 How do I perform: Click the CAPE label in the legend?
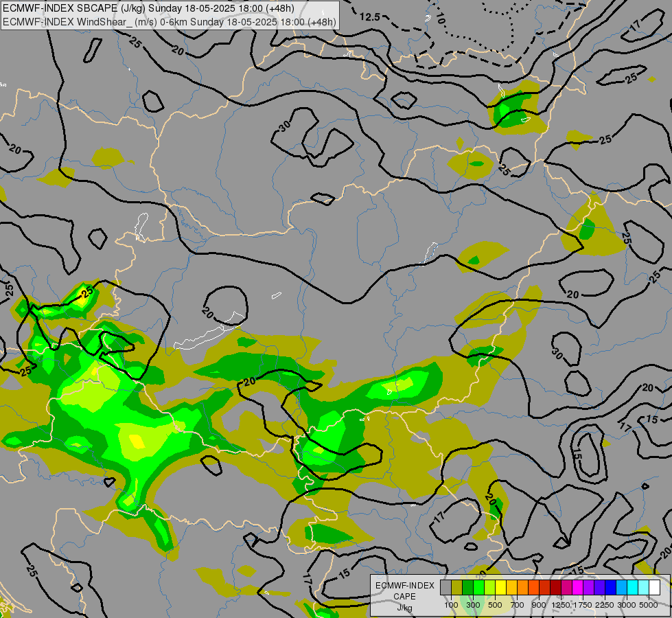(404, 597)
